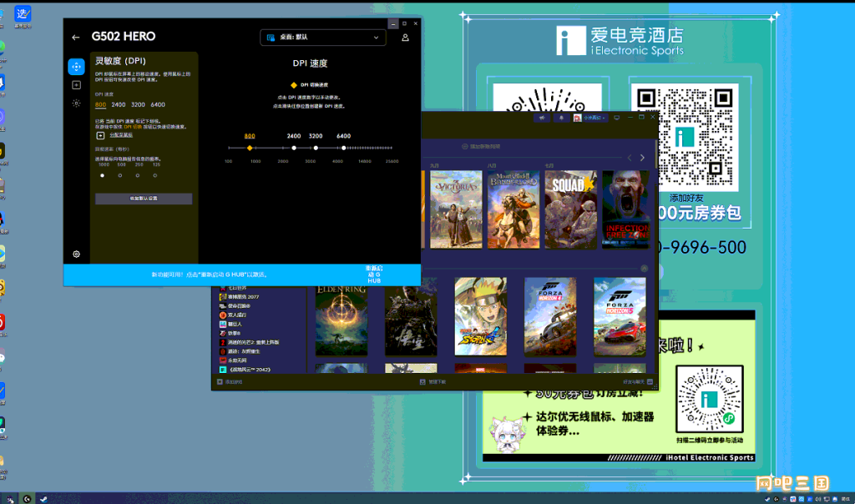855x504 pixels.
Task: Select the game ending in 2042 in Steam list
Action: [x=245, y=370]
